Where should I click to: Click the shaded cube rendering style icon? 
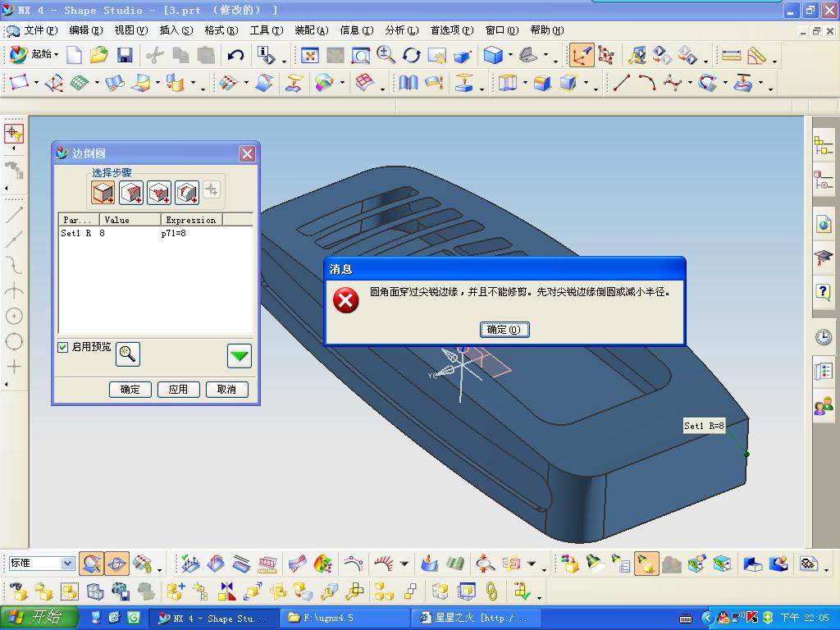pyautogui.click(x=493, y=55)
